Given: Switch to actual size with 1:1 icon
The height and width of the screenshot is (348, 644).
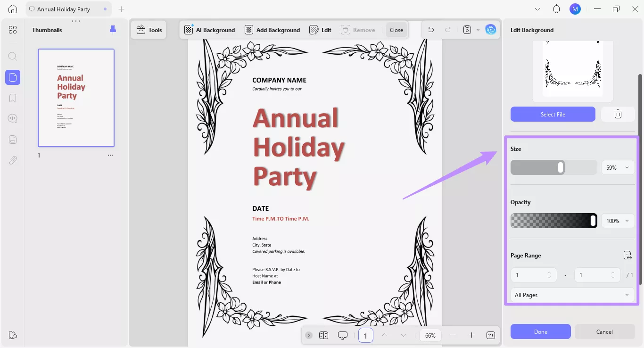Looking at the screenshot, I should (490, 335).
